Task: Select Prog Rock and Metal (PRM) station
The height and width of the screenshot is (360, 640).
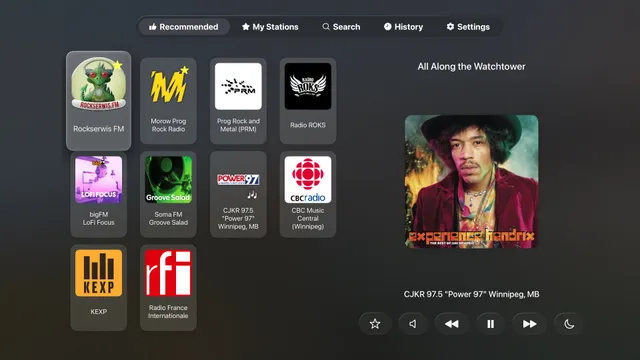Action: tap(238, 101)
